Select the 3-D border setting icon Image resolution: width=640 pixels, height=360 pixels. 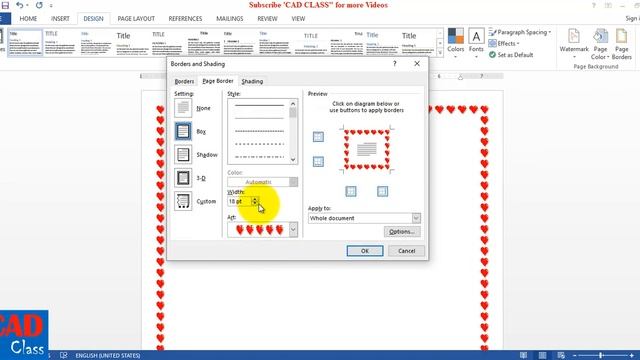coord(183,178)
